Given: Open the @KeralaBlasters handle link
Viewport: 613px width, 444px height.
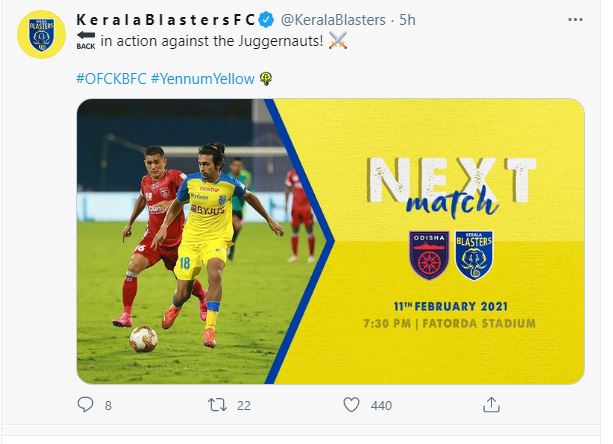Looking at the screenshot, I should click(333, 20).
